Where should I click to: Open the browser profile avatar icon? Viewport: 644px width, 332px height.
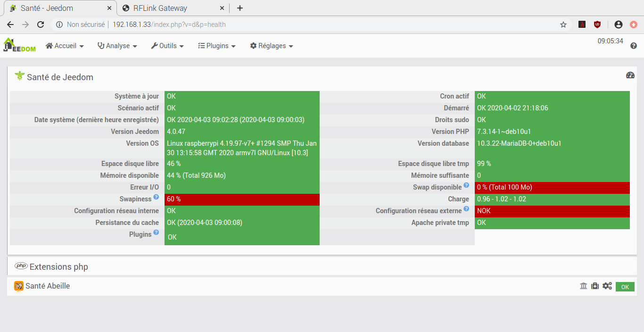pos(619,25)
